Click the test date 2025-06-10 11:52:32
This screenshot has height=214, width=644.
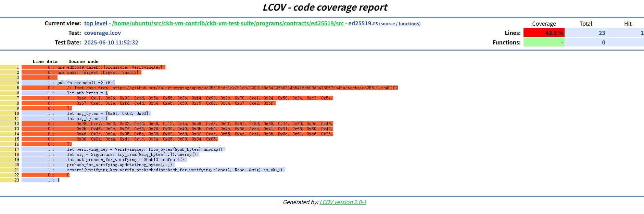[111, 42]
